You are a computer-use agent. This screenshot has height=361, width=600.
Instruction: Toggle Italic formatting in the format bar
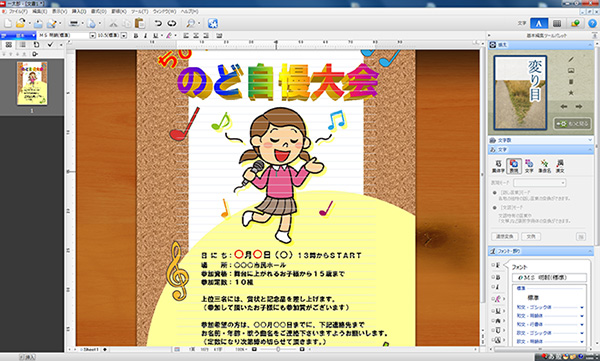[x=145, y=36]
